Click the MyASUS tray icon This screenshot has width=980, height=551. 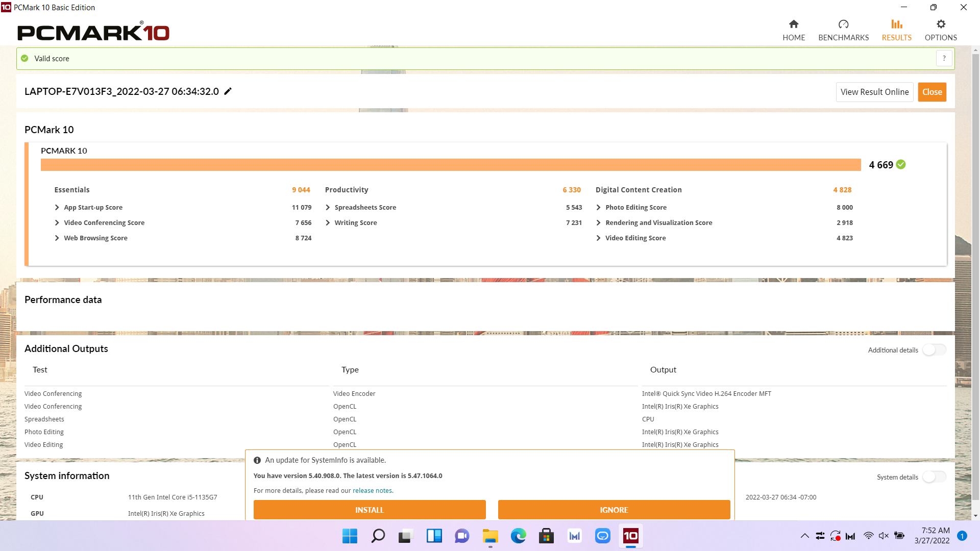[x=850, y=536]
